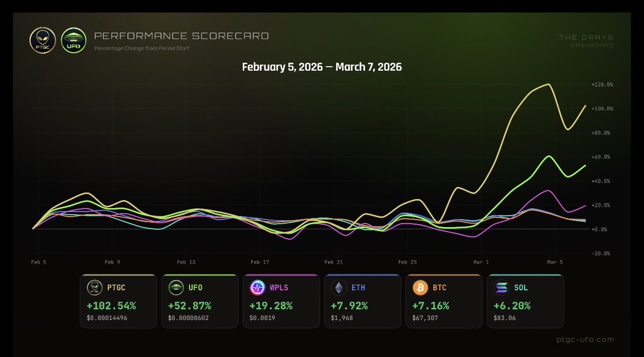Click the alien icon inside the PTGC scorecard

94,288
